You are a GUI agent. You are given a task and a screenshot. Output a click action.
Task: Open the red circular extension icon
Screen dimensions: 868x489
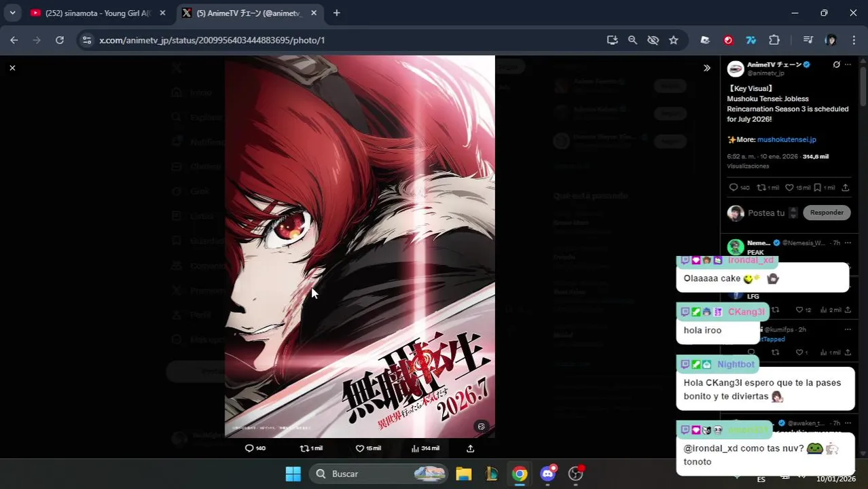point(728,40)
